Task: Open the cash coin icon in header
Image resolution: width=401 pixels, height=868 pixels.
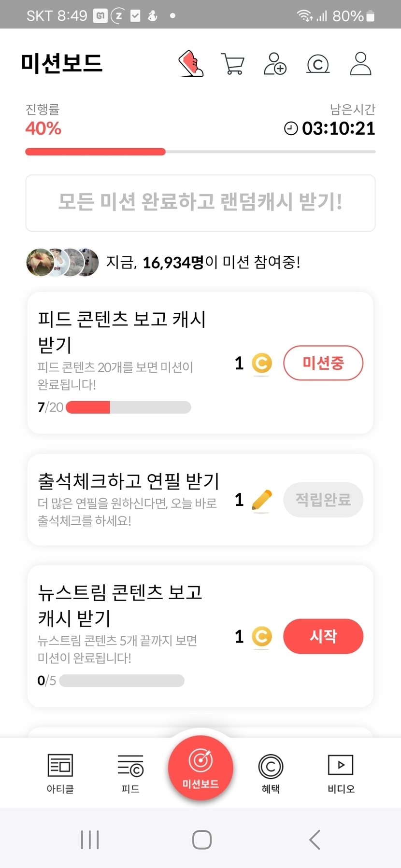Action: tap(318, 64)
